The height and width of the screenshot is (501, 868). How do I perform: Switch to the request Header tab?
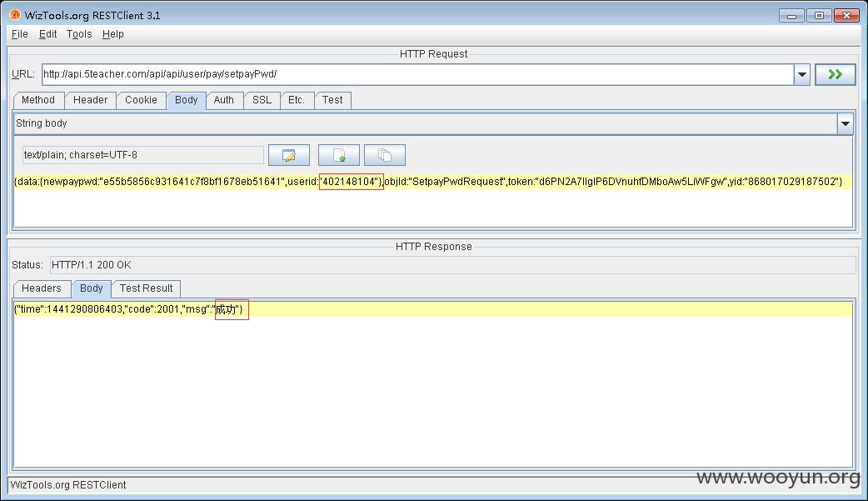90,100
